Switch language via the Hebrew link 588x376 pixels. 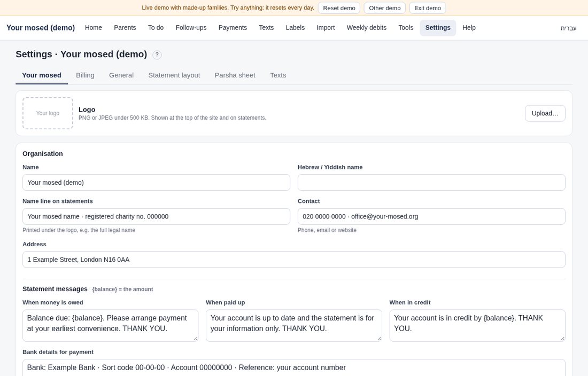[568, 28]
